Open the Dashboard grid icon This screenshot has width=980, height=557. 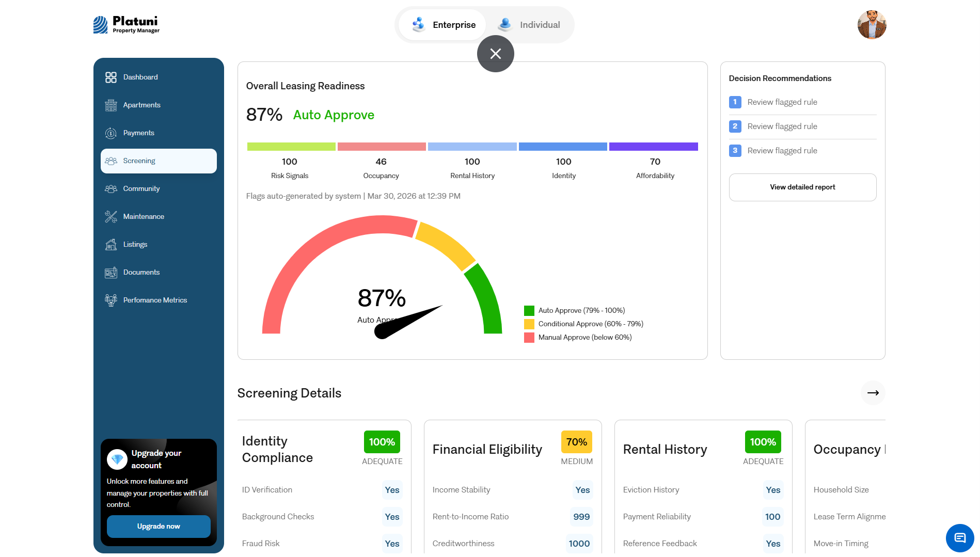click(111, 77)
